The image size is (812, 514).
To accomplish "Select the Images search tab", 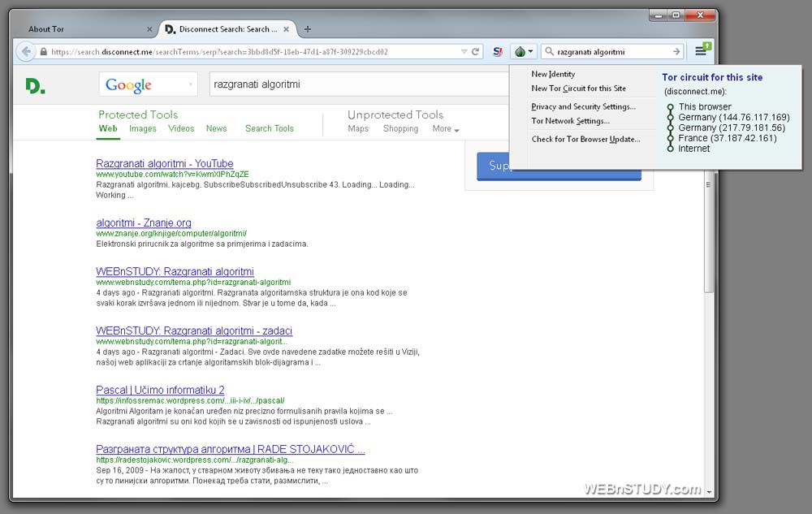I will (x=143, y=128).
